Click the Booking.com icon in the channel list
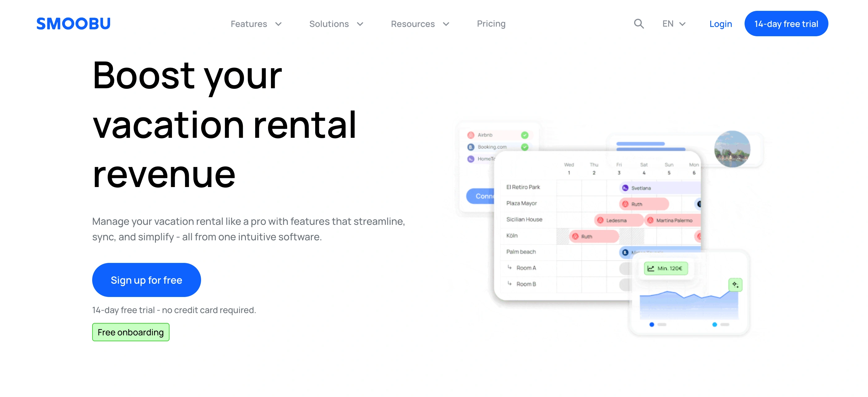This screenshot has width=868, height=397. pyautogui.click(x=471, y=147)
